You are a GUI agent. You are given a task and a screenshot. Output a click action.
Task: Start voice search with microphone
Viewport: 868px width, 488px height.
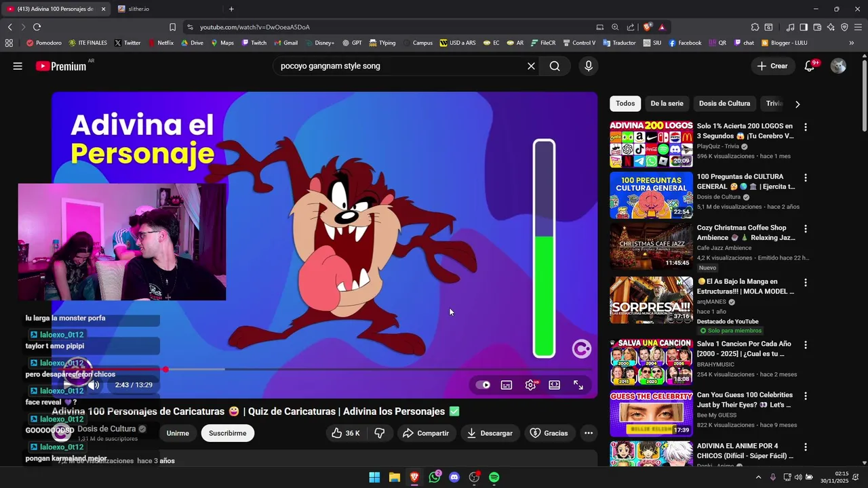(x=588, y=66)
